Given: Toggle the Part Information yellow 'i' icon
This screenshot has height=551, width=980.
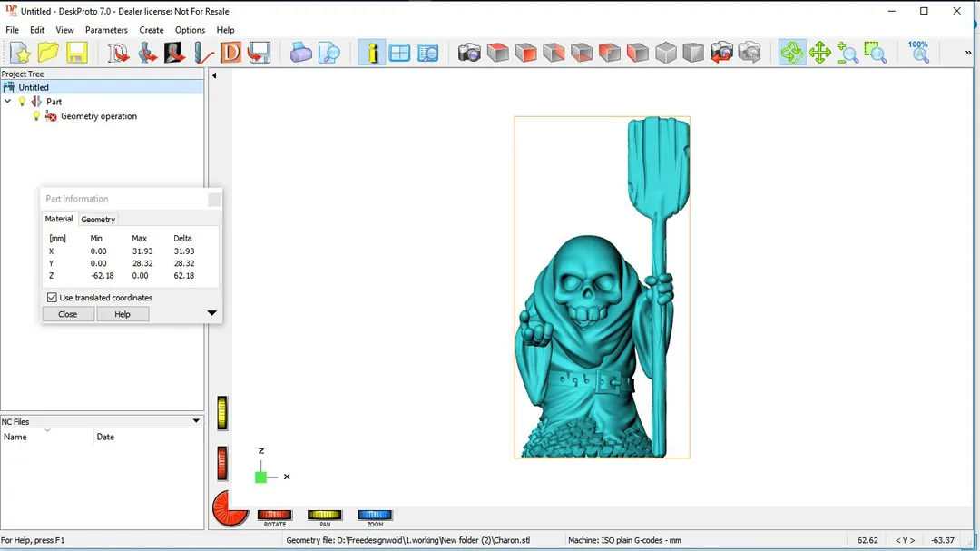Looking at the screenshot, I should click(x=372, y=53).
